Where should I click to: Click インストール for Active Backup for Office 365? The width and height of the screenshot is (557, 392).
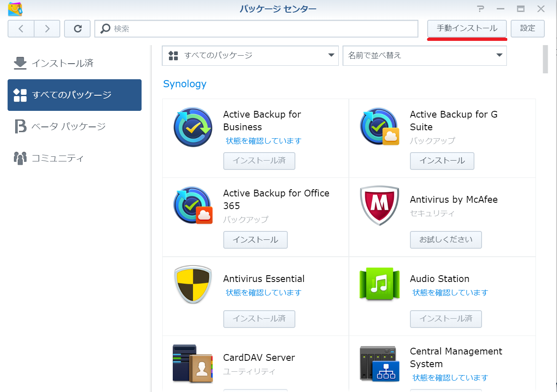pos(255,239)
